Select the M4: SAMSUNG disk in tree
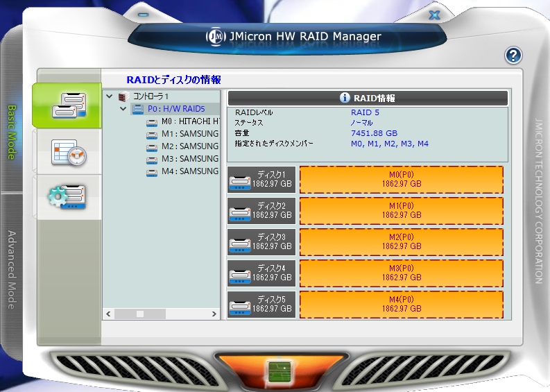This screenshot has height=392, width=550. point(189,171)
